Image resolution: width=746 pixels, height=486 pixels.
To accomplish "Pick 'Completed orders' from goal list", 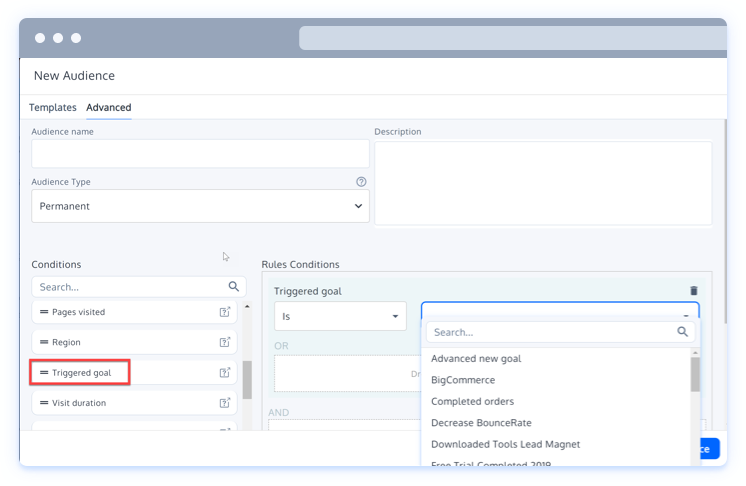I will pos(472,401).
